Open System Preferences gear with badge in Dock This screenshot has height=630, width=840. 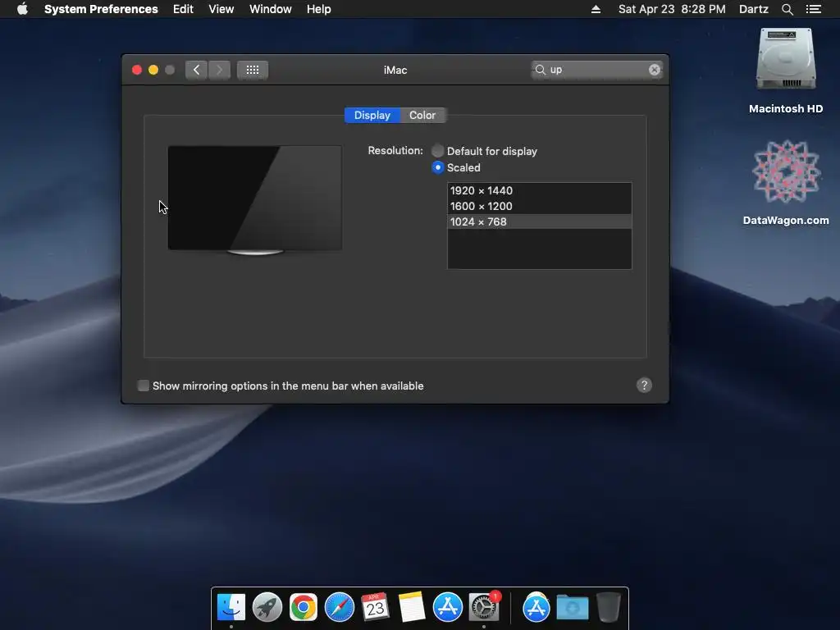[x=484, y=607]
